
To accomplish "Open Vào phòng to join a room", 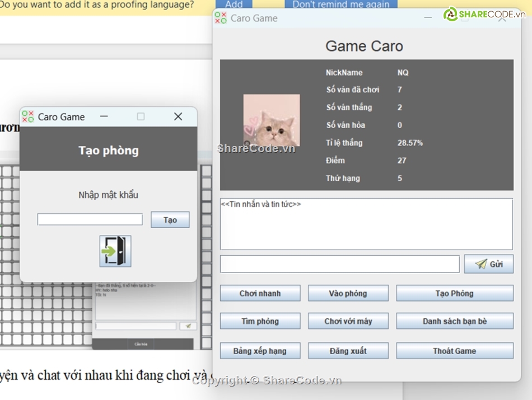I will click(x=348, y=293).
